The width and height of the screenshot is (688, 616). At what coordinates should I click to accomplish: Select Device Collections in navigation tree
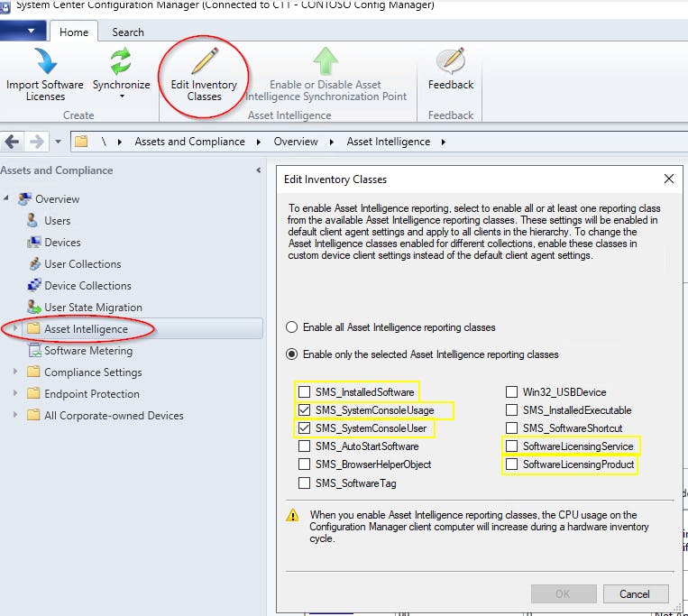87,285
